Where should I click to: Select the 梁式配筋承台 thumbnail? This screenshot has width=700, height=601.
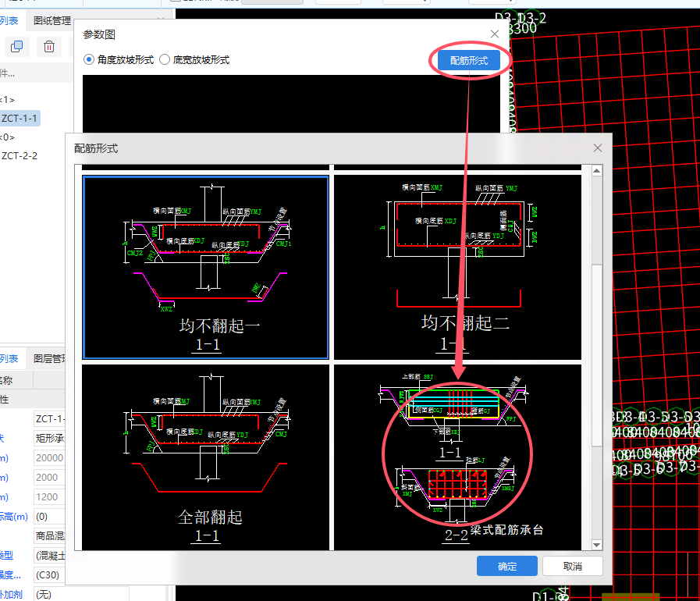click(x=458, y=457)
